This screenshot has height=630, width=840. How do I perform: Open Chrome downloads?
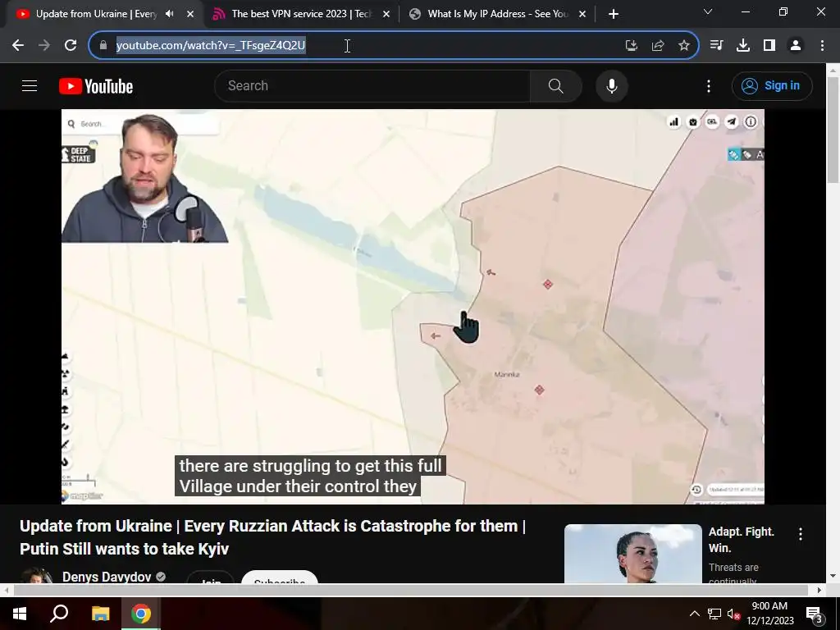(743, 46)
